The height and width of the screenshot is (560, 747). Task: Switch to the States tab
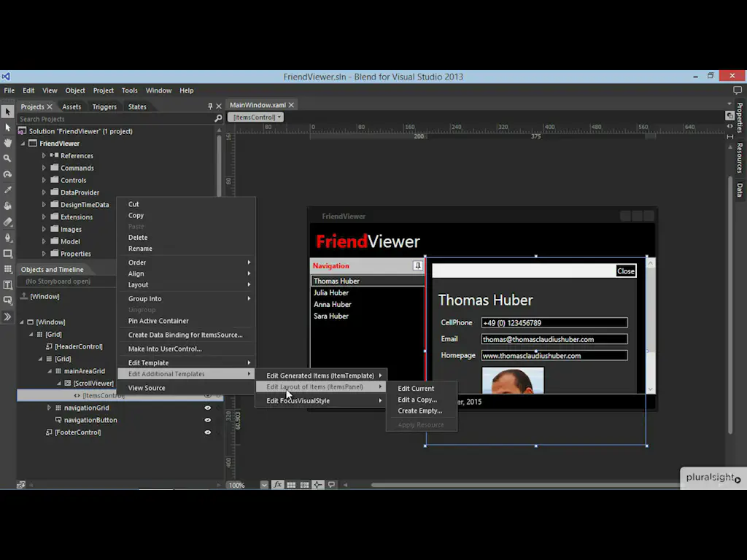[x=137, y=106]
